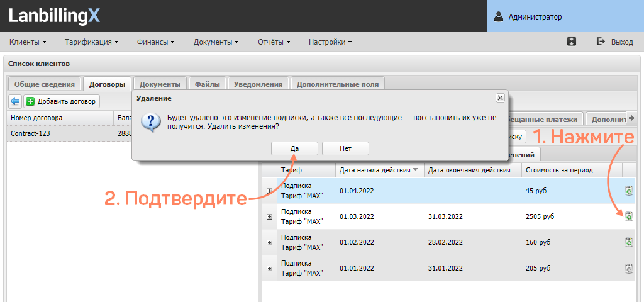The width and height of the screenshot is (644, 302).
Task: Click the green plus icon for adding a contract
Action: (30, 101)
